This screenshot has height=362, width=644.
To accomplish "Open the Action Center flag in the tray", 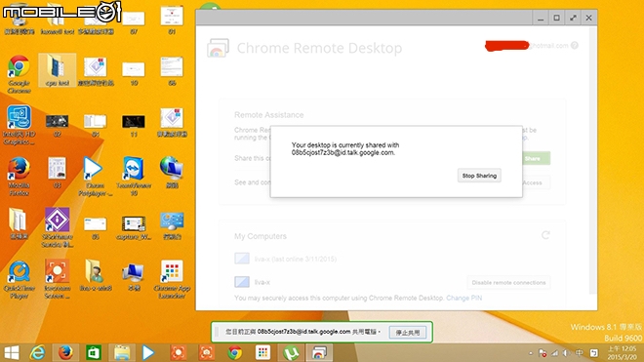I will click(x=543, y=353).
